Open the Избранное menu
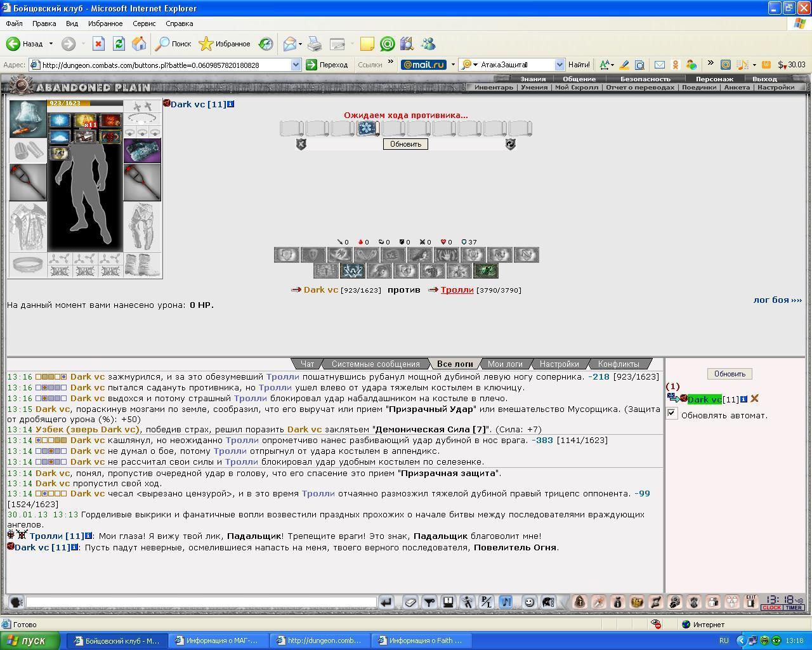 point(105,23)
